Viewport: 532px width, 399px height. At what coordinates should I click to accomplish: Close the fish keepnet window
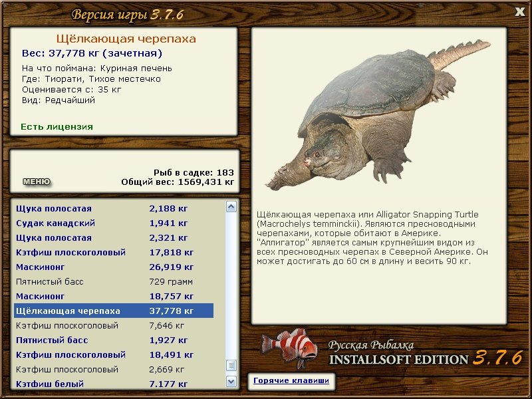519,12
